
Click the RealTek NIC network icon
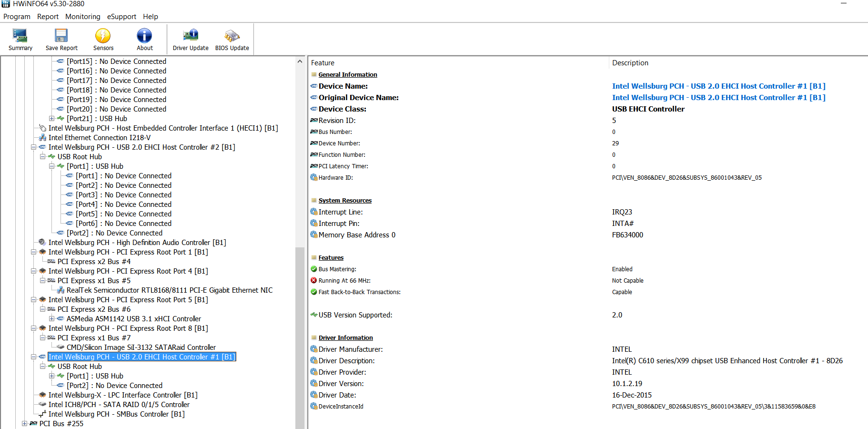tap(61, 290)
